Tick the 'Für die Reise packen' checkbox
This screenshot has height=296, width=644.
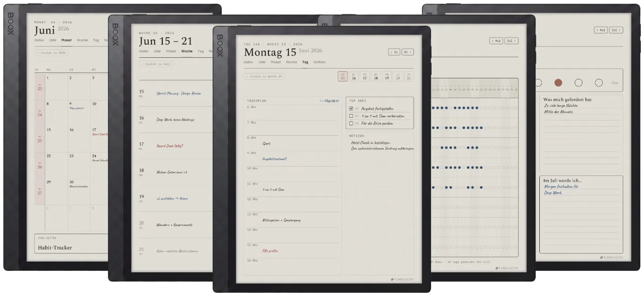point(351,123)
